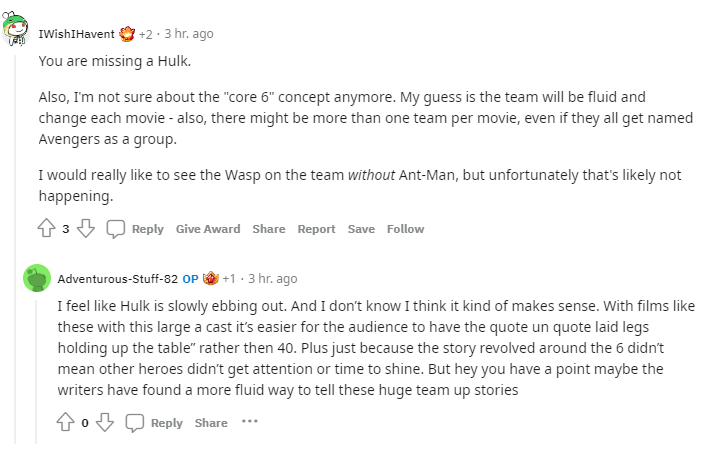Collapse IWishIHavent's comment thread line
The width and height of the screenshot is (715, 455).
click(x=15, y=249)
